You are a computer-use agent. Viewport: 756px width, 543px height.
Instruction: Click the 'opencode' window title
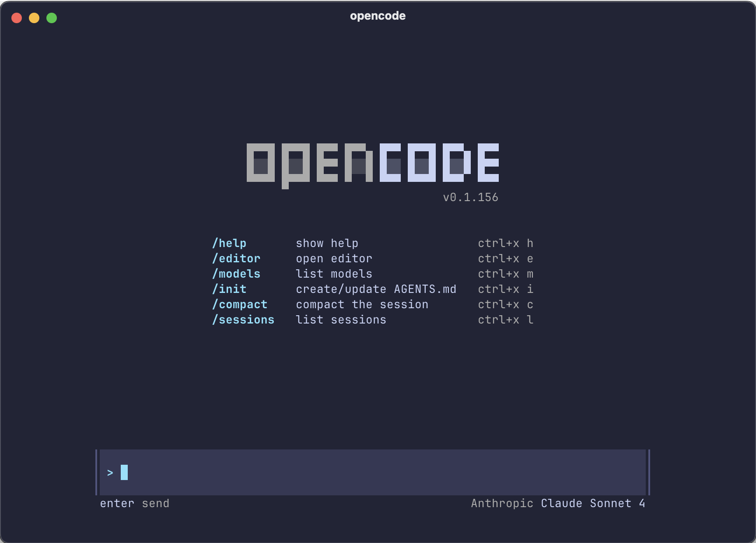378,16
